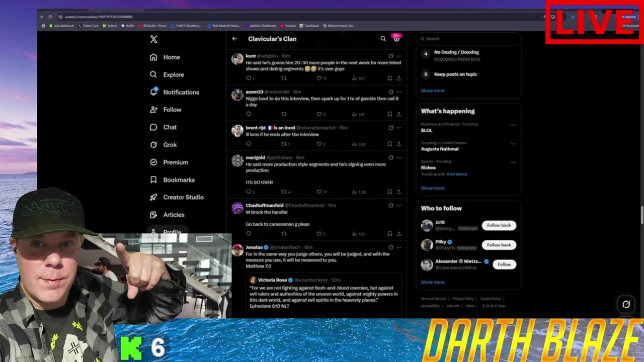This screenshot has width=644, height=362.
Task: Open the Youtube bookmark in bookmarks bar
Action: (288, 26)
